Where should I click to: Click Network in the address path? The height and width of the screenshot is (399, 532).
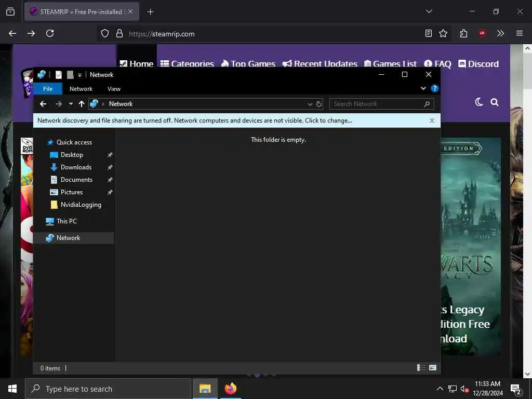pyautogui.click(x=121, y=104)
